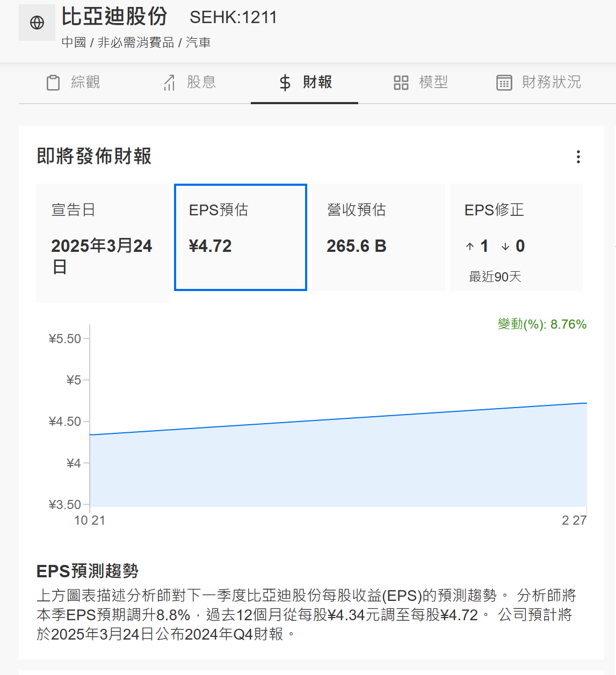
Task: Switch to the 股息 tab
Action: 189,83
